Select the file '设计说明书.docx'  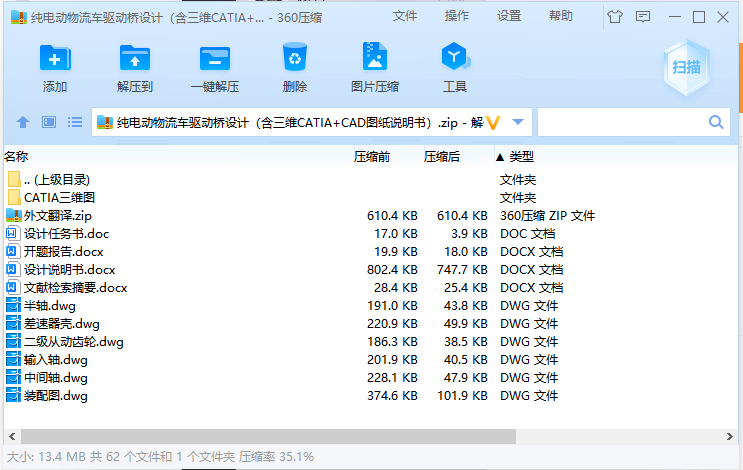[70, 270]
